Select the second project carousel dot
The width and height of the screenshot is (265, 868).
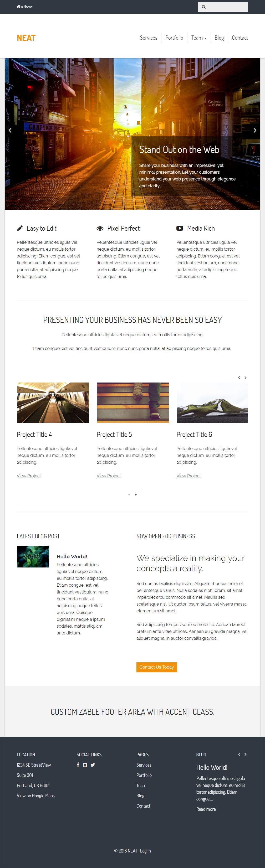click(x=136, y=494)
